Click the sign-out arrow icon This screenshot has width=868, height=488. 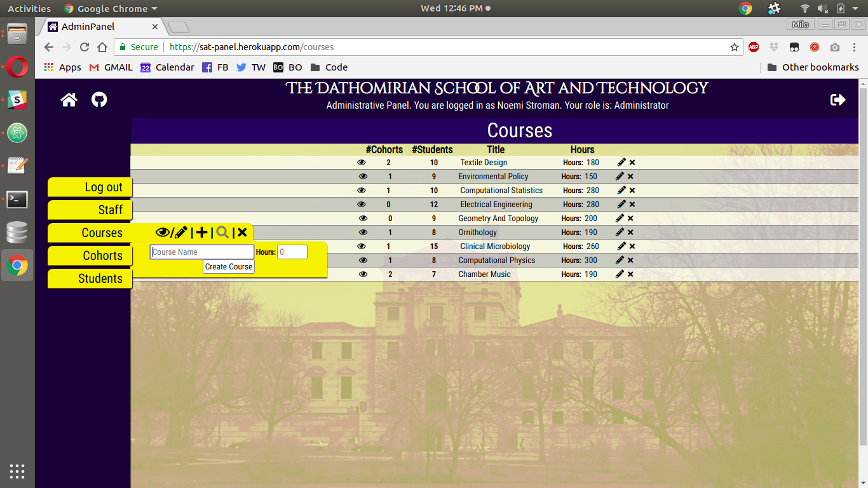tap(838, 100)
